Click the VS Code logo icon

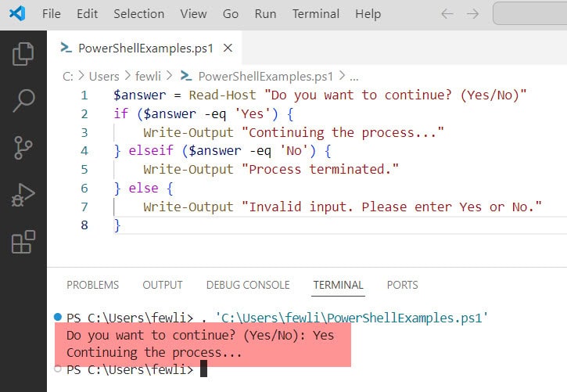[17, 14]
